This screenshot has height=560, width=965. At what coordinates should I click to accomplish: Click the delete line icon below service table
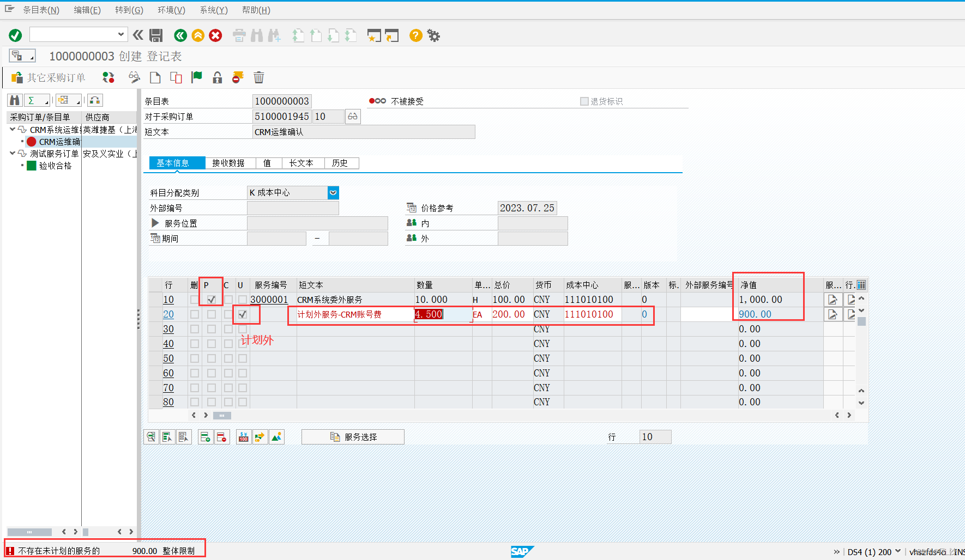pos(222,437)
